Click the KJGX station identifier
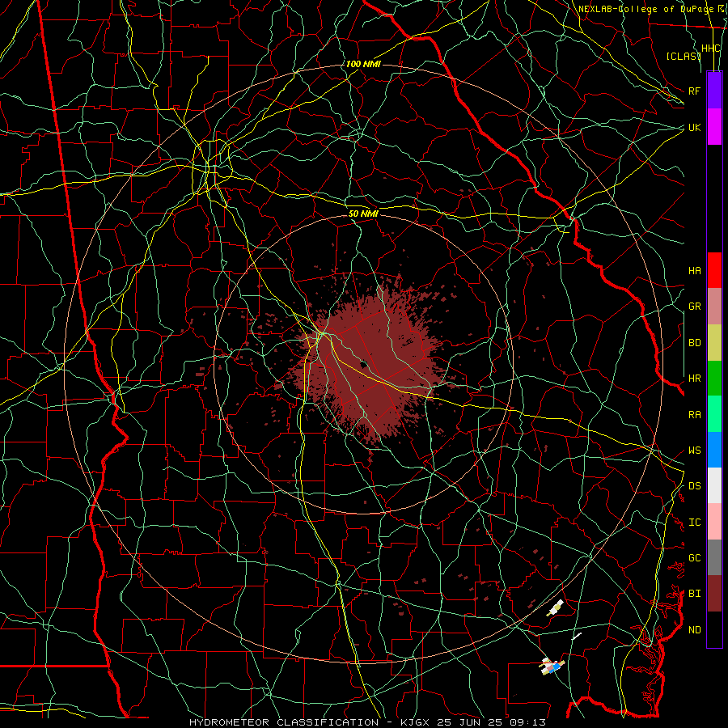728x728 pixels. (x=414, y=722)
